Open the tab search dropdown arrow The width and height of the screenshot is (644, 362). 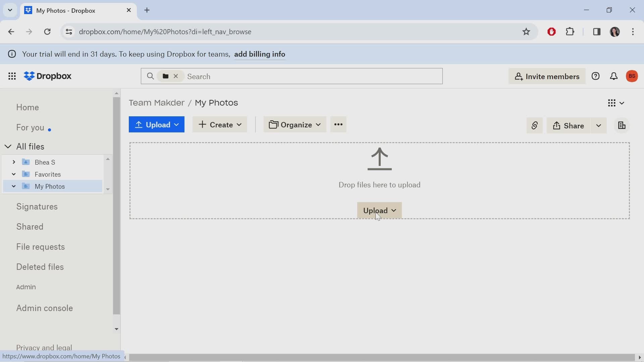pyautogui.click(x=10, y=10)
